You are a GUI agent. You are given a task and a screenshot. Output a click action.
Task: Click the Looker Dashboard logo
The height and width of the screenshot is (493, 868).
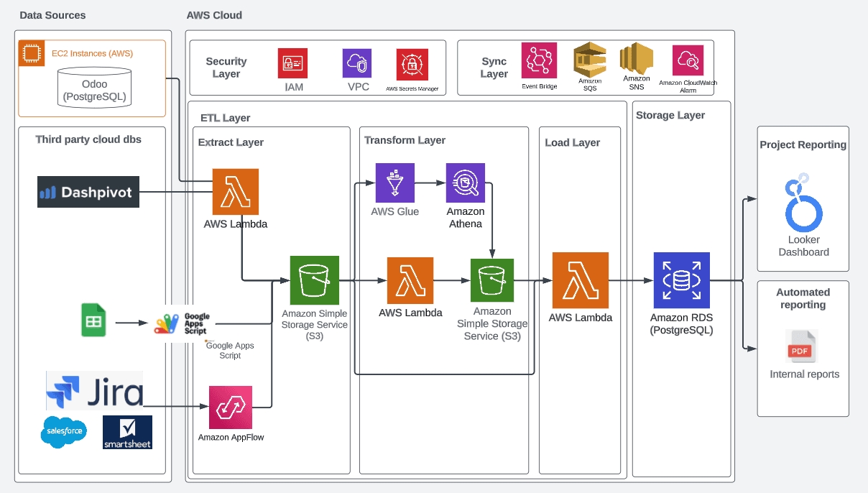[x=803, y=201]
